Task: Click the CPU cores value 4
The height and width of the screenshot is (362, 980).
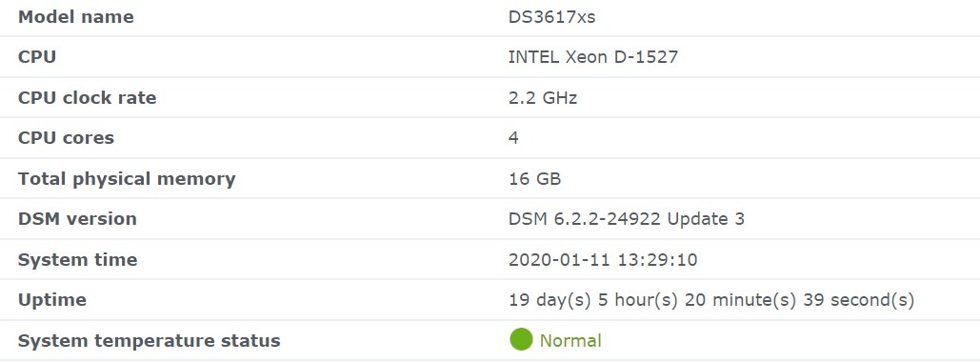Action: pos(513,137)
